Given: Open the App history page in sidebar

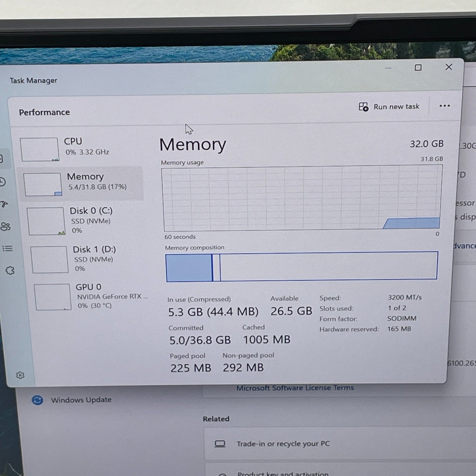Looking at the screenshot, I should point(3,182).
